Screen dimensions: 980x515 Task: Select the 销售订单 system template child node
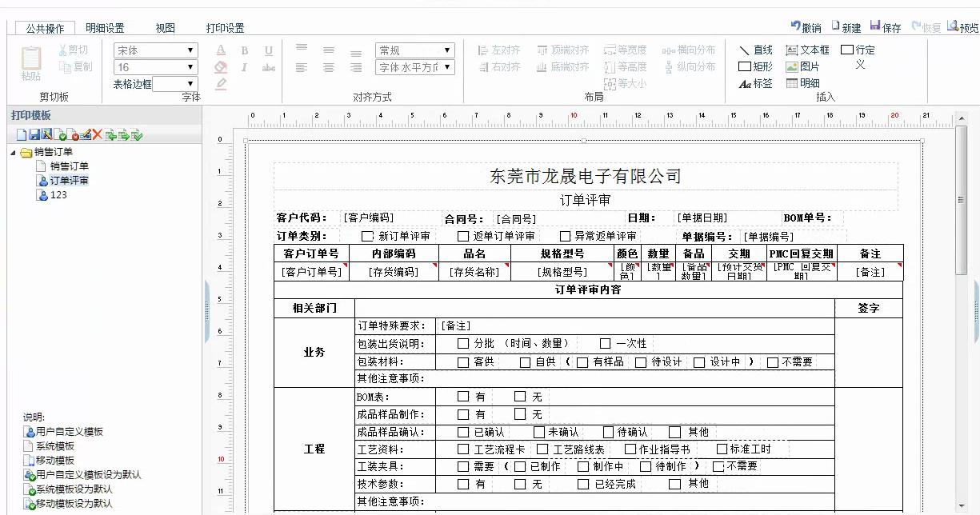click(x=70, y=166)
